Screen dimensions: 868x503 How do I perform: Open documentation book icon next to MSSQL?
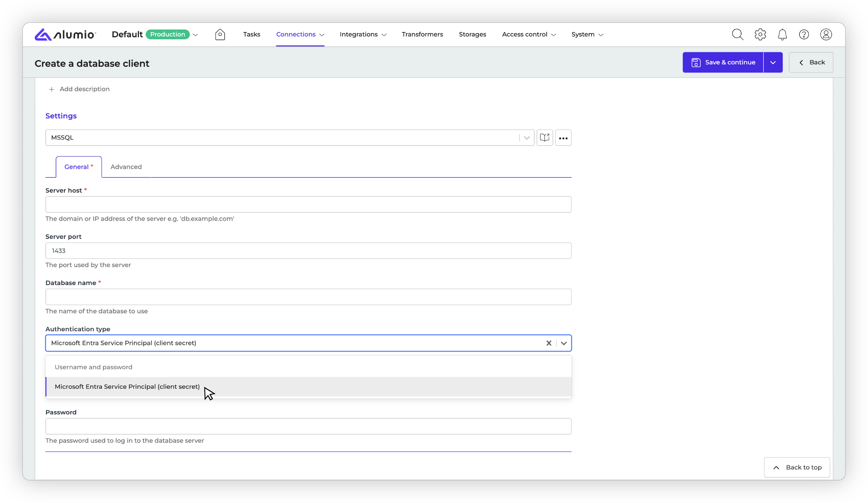(x=545, y=138)
